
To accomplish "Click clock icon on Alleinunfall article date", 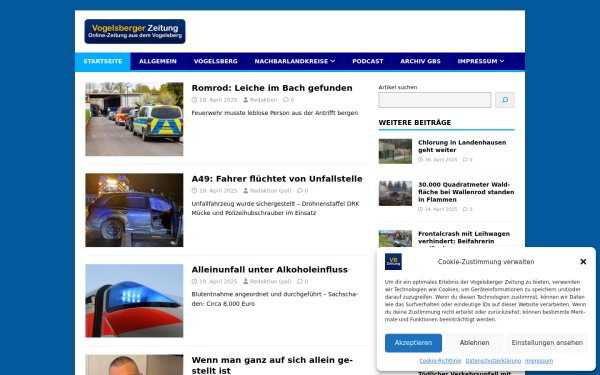I will (x=194, y=281).
